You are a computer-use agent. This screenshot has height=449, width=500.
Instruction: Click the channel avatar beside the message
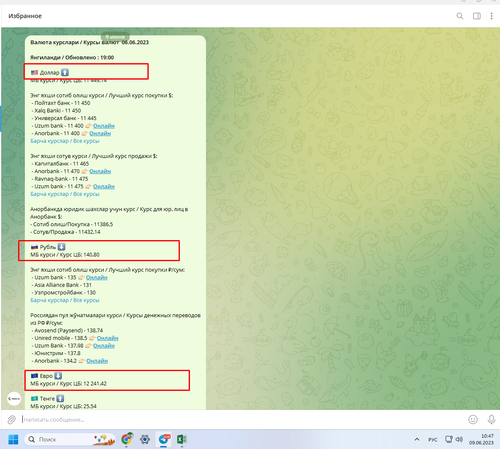tap(14, 399)
